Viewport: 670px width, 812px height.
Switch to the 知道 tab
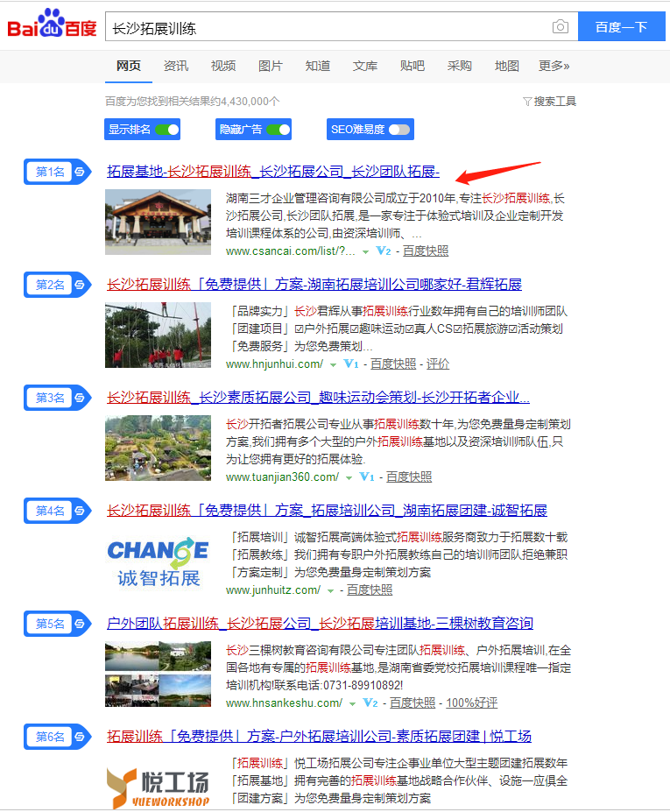(318, 66)
